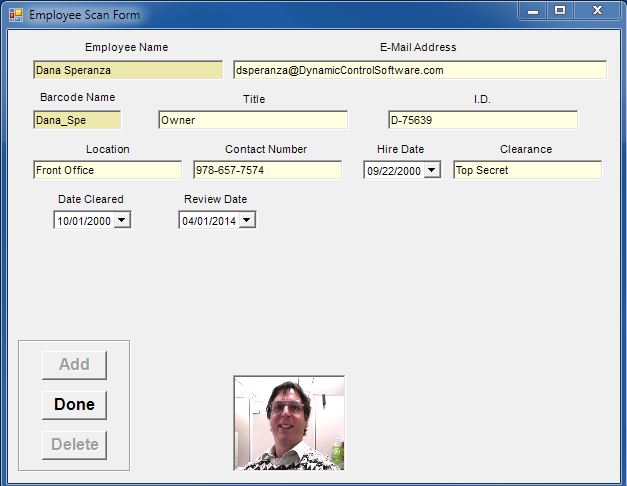Click the Review Date label text
Viewport: 627px width, 486px height.
216,199
